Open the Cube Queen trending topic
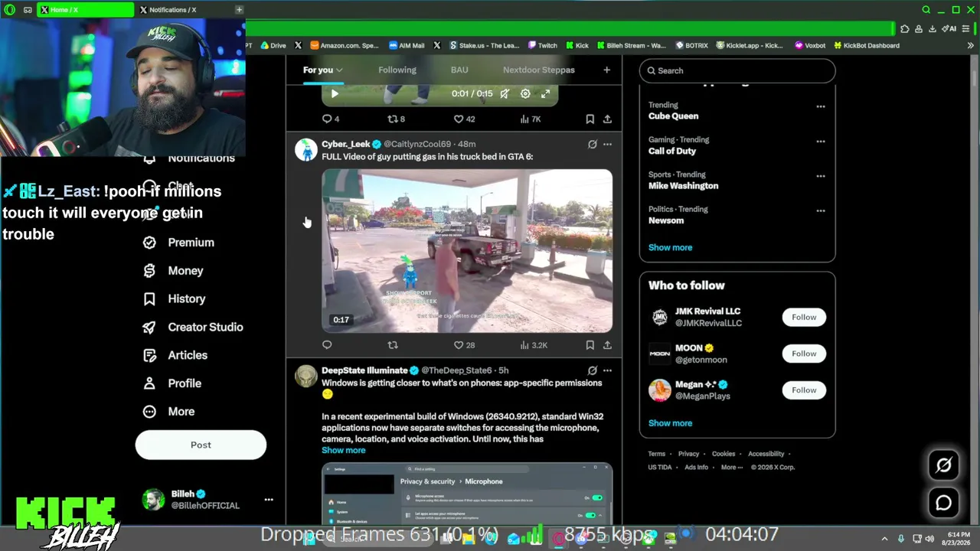The image size is (980, 551). point(673,116)
